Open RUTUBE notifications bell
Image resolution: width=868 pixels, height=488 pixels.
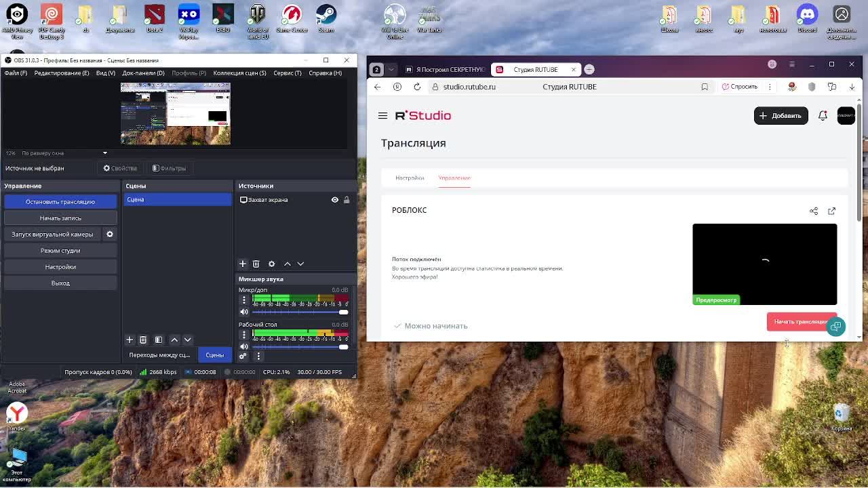pyautogui.click(x=823, y=116)
